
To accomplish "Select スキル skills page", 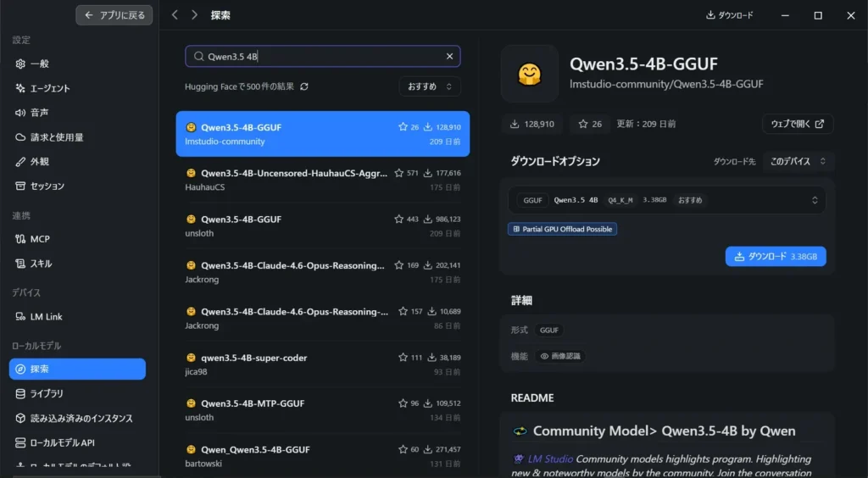I will [77, 264].
